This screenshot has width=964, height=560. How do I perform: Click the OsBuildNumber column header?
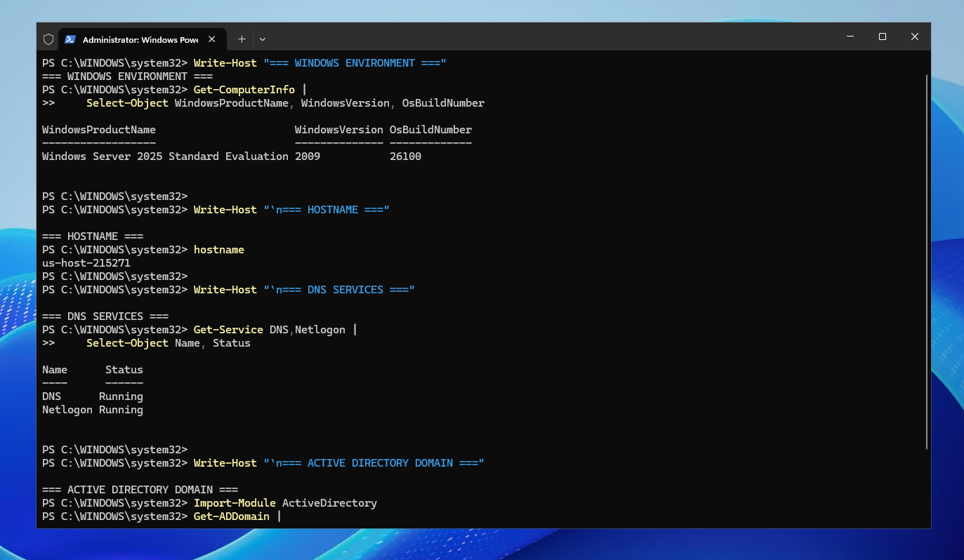point(431,130)
